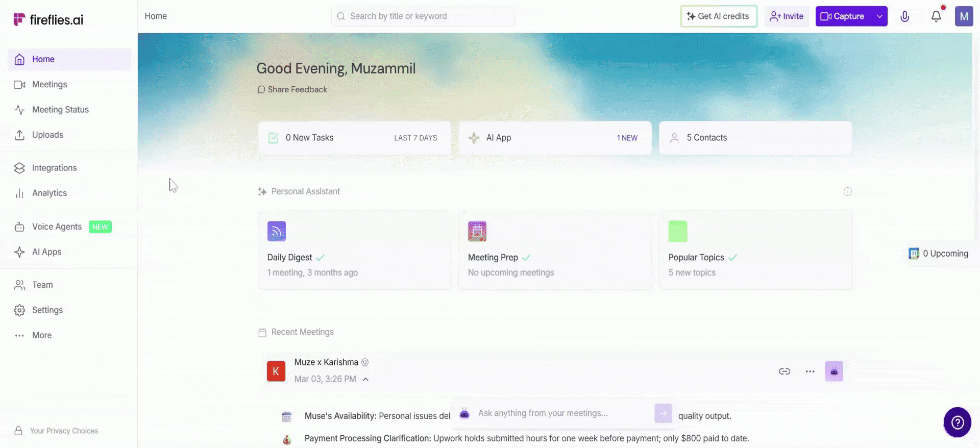Click Recent Meetings heading
Screen dimensions: 980x448
pos(303,332)
